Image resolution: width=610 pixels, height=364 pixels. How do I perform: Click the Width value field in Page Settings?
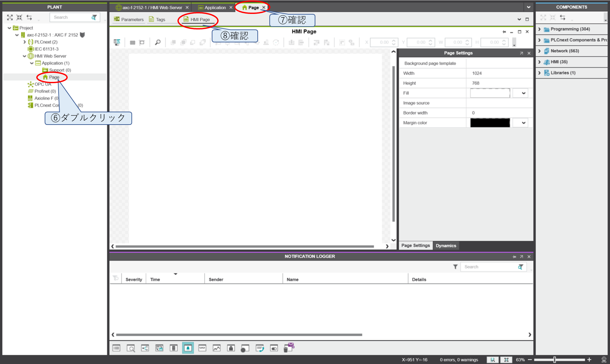(499, 73)
